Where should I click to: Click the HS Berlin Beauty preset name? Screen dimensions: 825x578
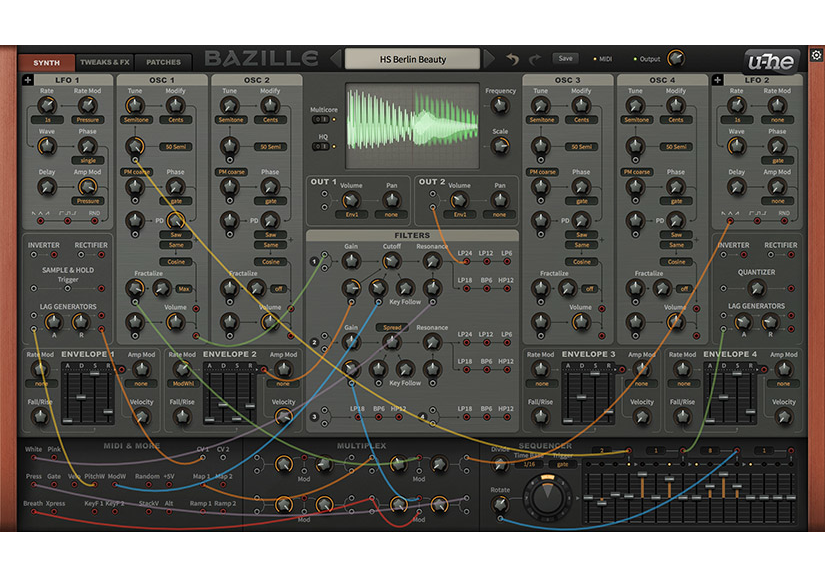click(x=412, y=59)
